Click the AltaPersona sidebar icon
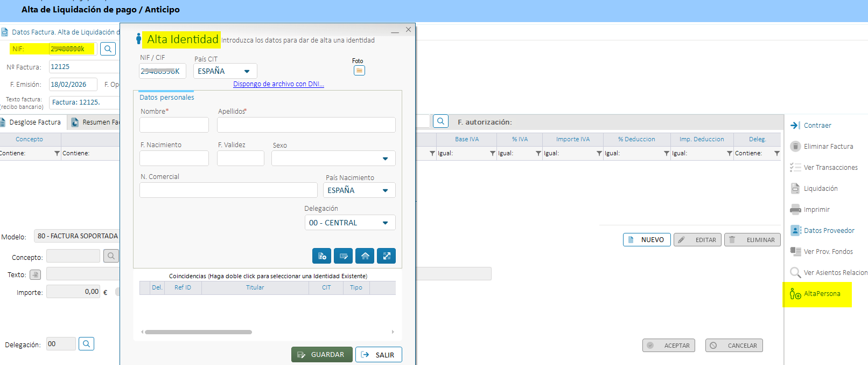 point(795,294)
